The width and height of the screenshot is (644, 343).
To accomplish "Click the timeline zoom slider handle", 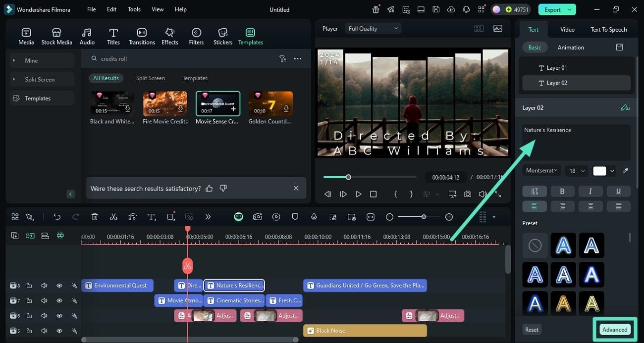I will (x=424, y=217).
